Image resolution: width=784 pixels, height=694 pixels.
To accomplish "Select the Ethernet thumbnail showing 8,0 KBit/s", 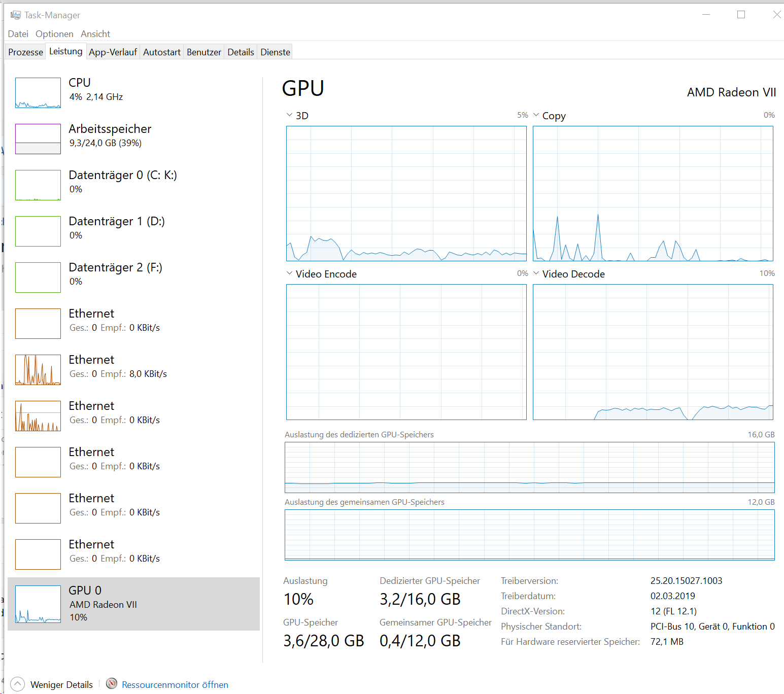I will [38, 370].
